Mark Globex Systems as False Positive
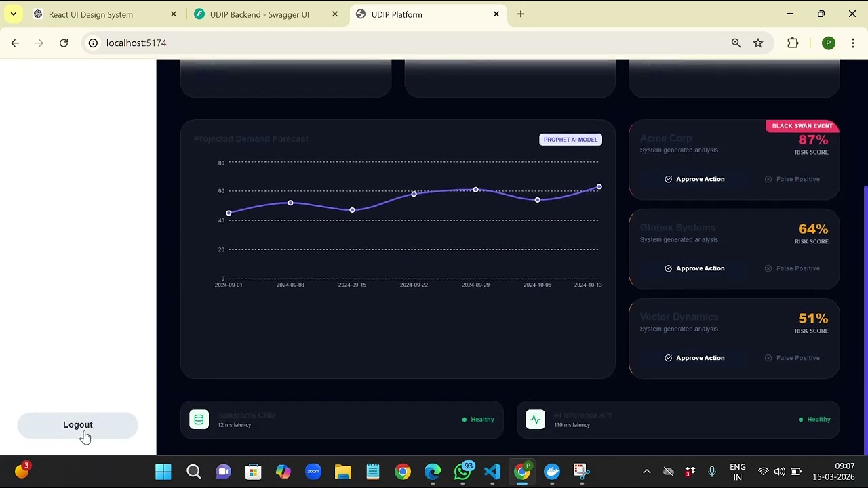This screenshot has height=488, width=868. [792, 268]
